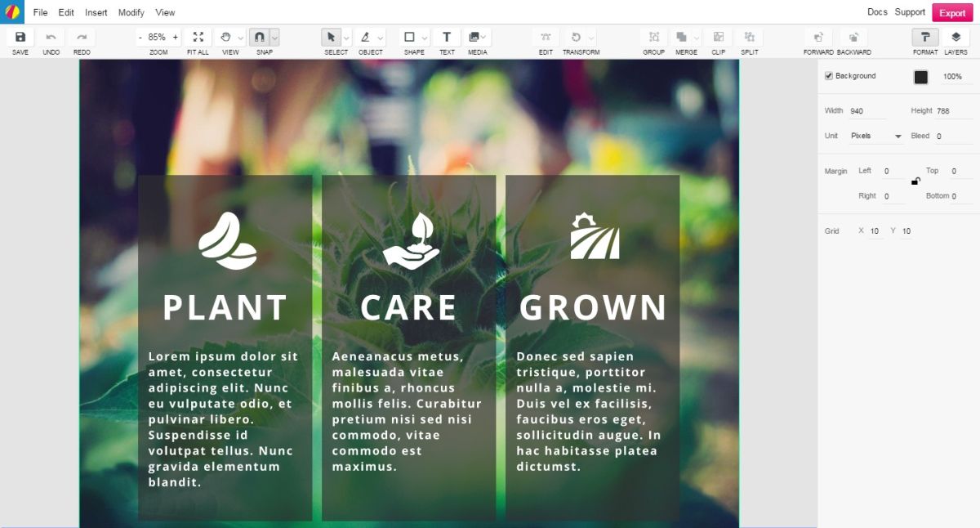Click the pink Export button

pyautogui.click(x=952, y=12)
